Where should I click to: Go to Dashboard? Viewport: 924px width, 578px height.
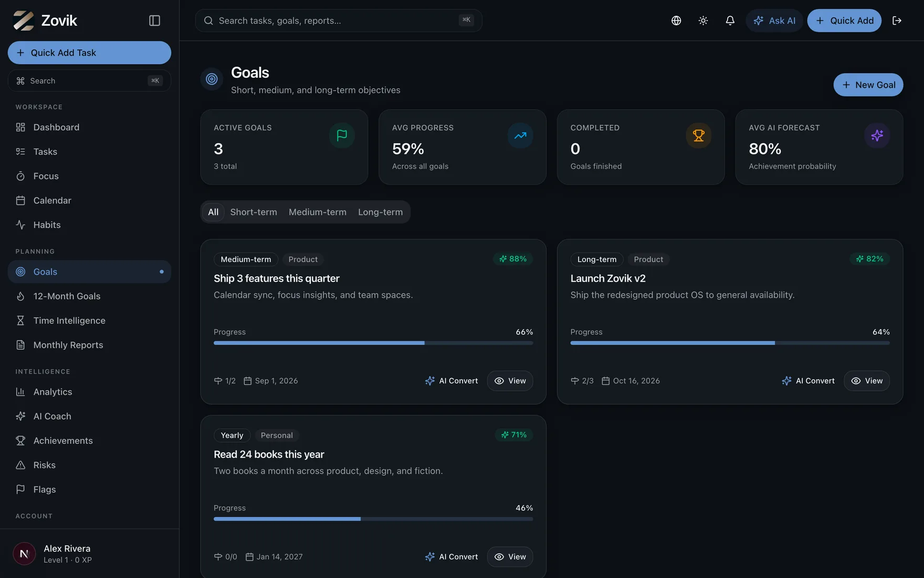pyautogui.click(x=89, y=127)
